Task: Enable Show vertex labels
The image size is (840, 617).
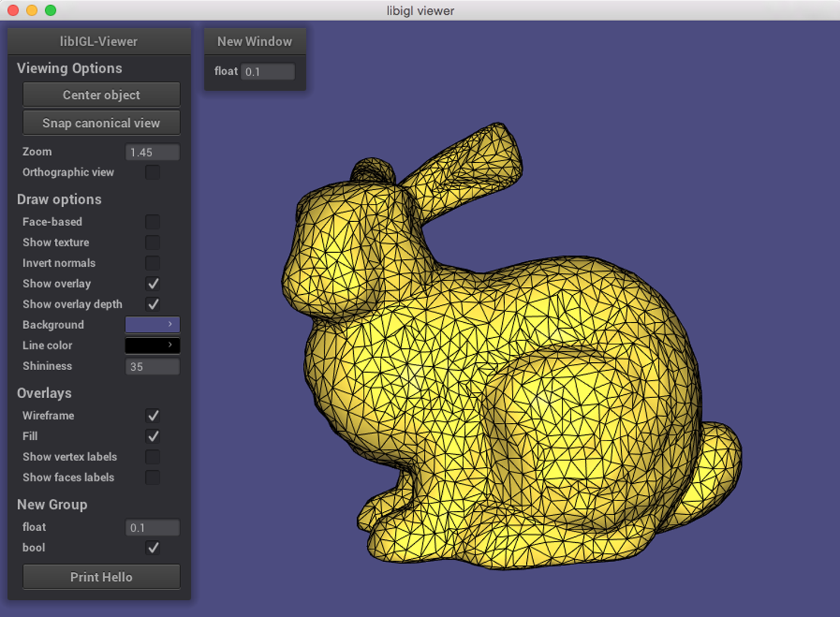Action: click(x=153, y=456)
